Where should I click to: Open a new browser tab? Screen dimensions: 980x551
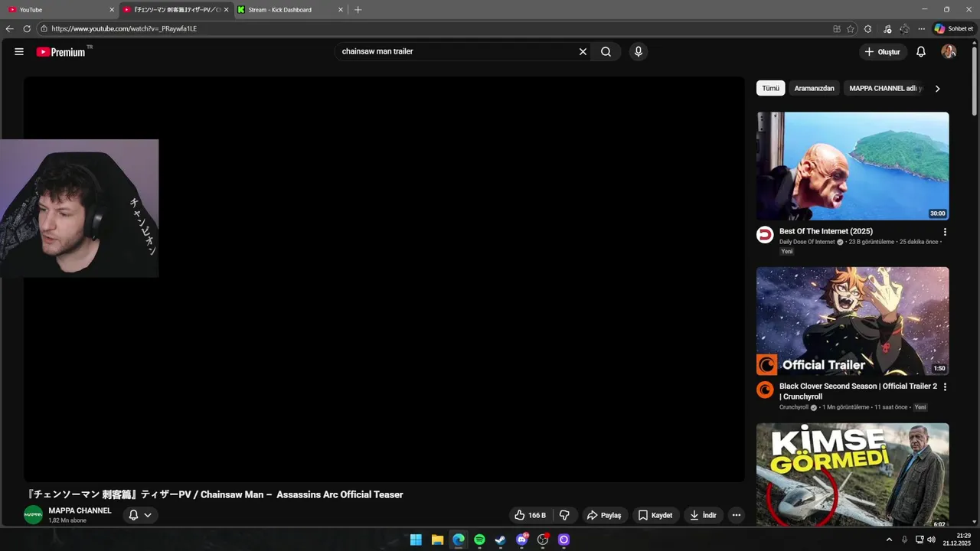[358, 10]
